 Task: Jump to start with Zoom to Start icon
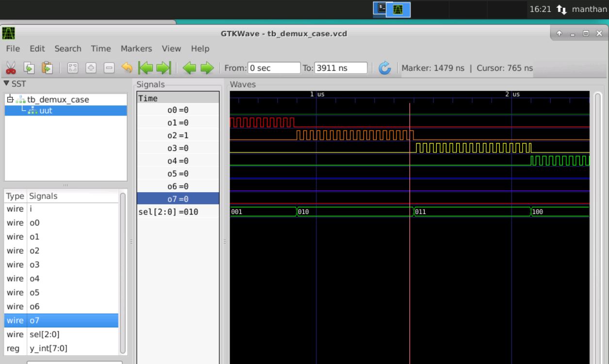(x=146, y=68)
